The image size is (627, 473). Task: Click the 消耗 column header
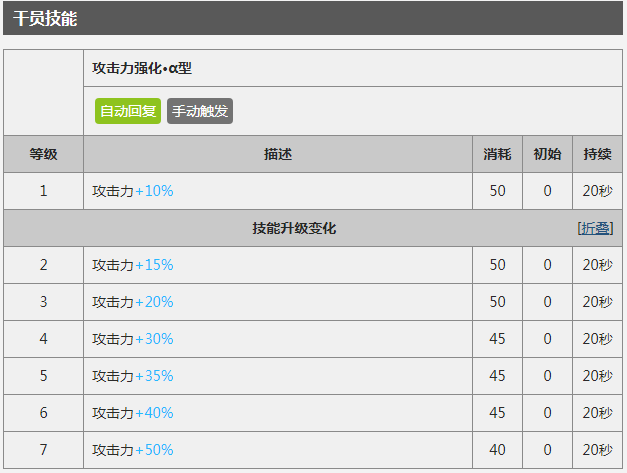click(497, 154)
